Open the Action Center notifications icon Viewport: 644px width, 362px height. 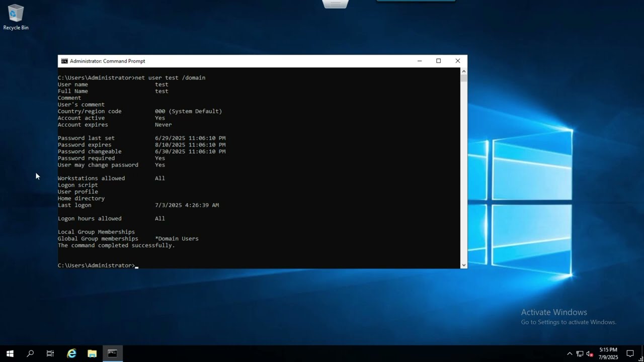630,353
